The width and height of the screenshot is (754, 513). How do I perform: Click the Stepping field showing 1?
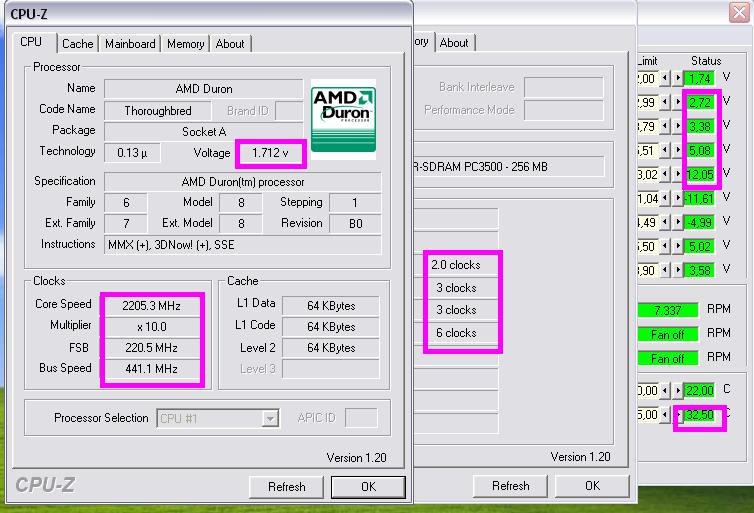[355, 203]
